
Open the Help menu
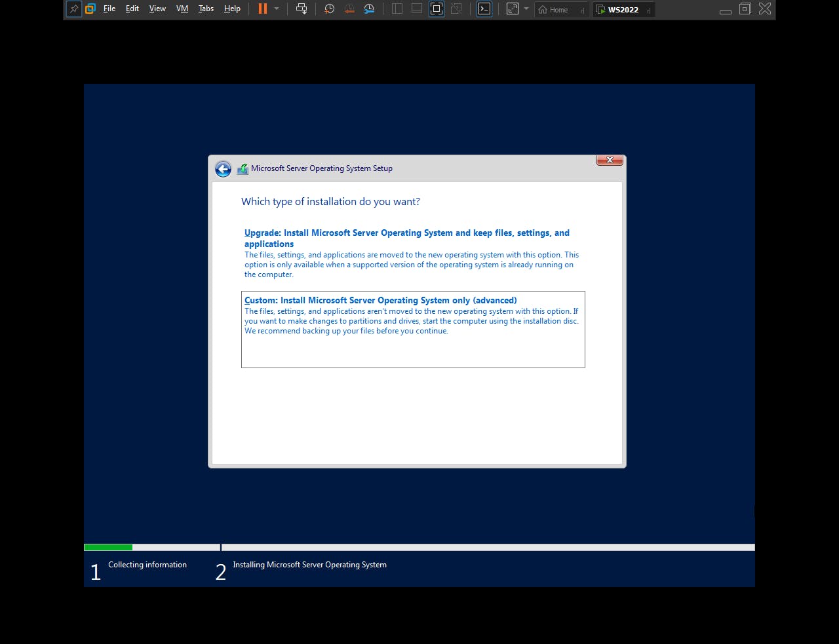point(232,9)
